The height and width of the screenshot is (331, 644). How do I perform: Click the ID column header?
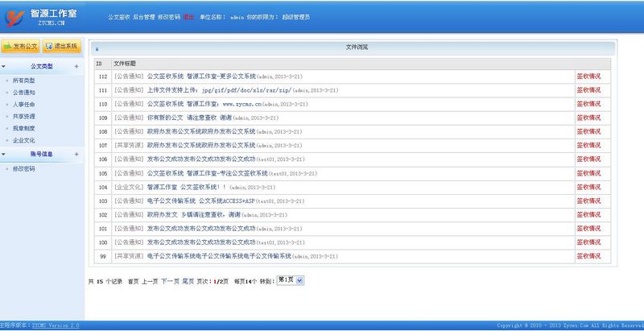click(99, 64)
